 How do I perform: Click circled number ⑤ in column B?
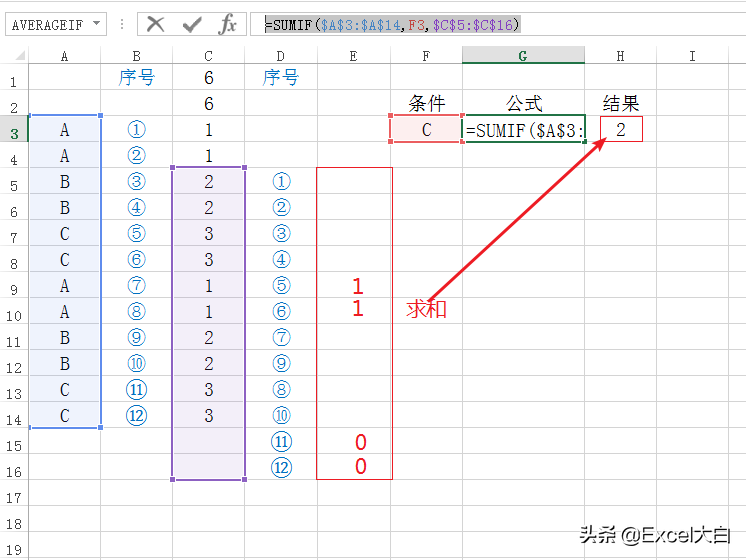coord(137,233)
